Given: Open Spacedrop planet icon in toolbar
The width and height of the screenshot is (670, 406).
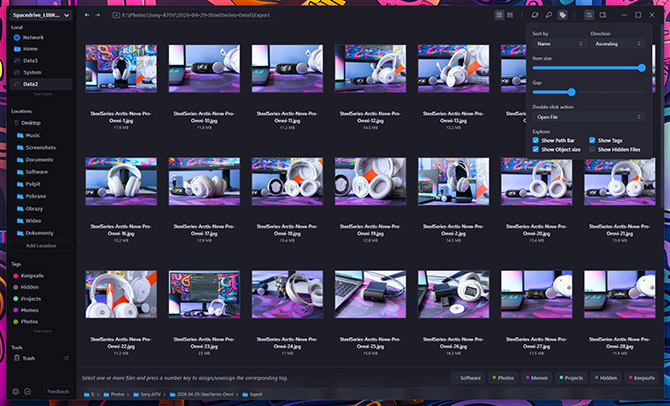Looking at the screenshot, I should pyautogui.click(x=535, y=15).
